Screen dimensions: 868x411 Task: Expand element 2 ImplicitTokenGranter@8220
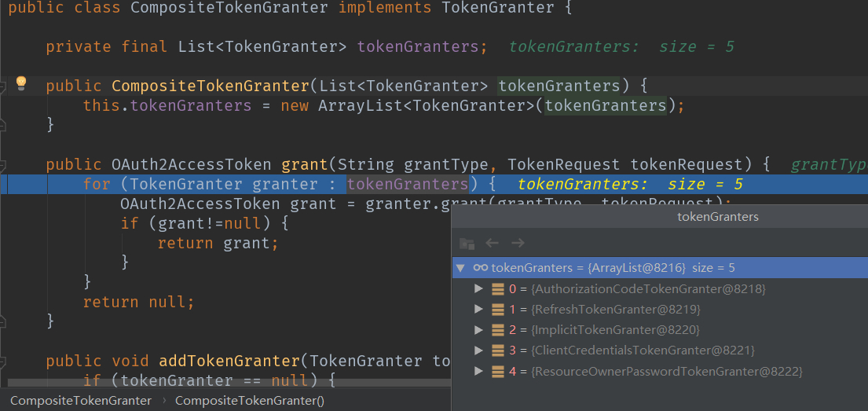click(x=479, y=330)
